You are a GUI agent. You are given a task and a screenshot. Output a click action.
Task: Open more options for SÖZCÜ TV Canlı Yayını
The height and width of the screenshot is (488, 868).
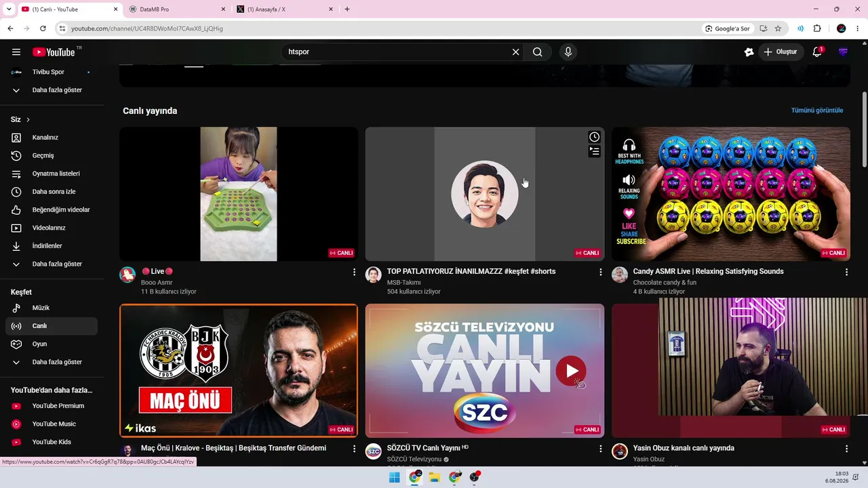point(600,449)
